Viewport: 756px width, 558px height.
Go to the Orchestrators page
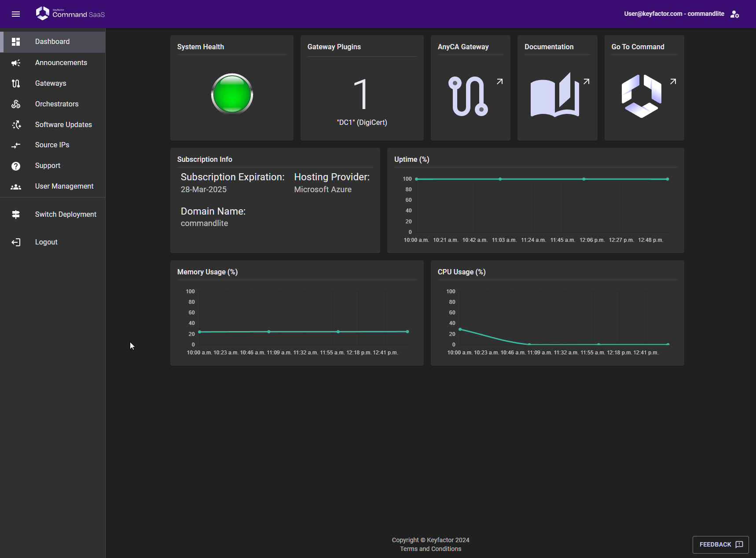[x=53, y=104]
